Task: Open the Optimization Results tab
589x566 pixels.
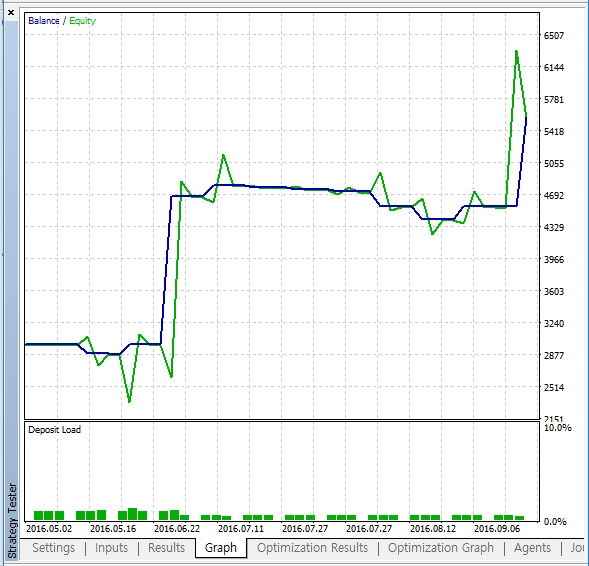Action: 312,548
